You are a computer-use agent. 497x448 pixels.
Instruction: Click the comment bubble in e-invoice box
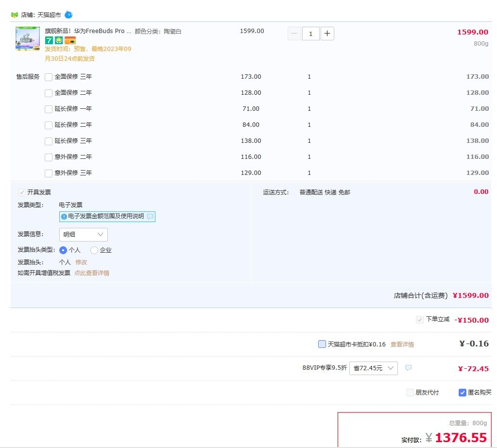(150, 217)
